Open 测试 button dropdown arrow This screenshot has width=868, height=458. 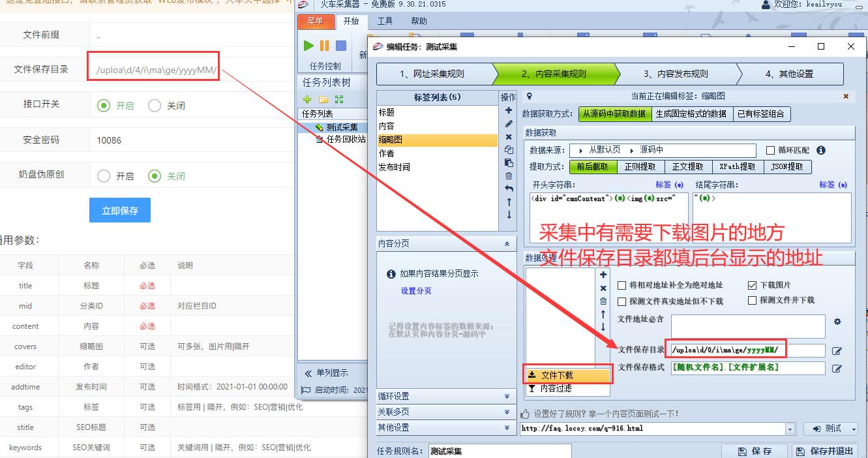pos(854,429)
